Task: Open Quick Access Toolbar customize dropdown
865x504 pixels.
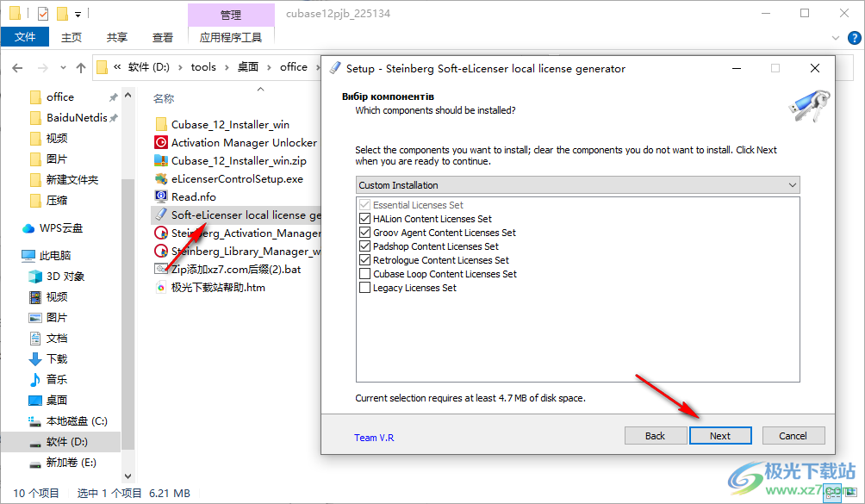Action: click(78, 14)
